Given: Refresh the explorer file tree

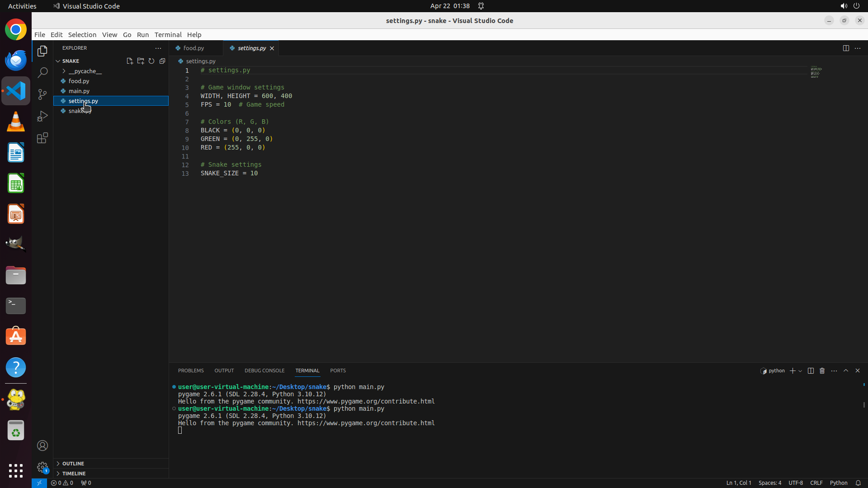Looking at the screenshot, I should coord(151,61).
